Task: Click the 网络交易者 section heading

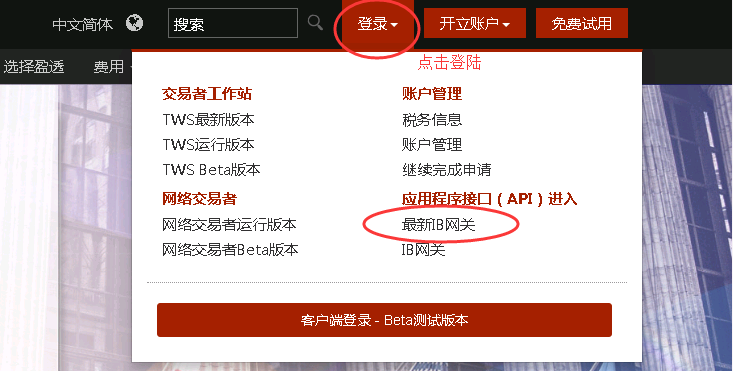Action: tap(200, 199)
